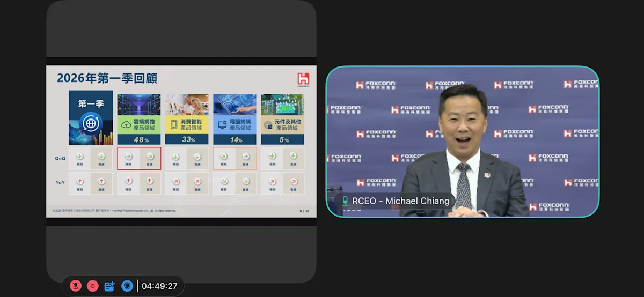This screenshot has height=297, width=644.
Task: Click the slide title 2026年第一季回顧
Action: tap(107, 78)
